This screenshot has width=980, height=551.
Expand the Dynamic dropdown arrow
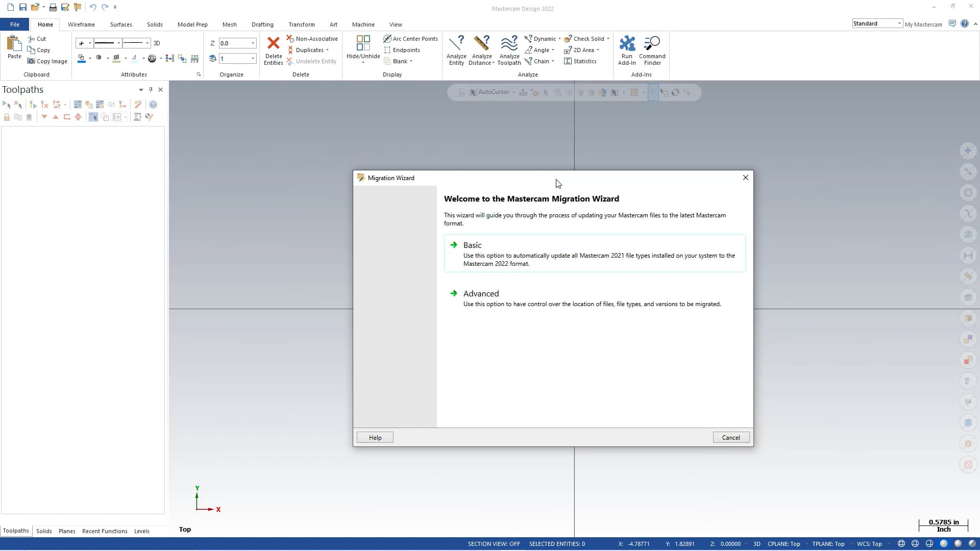tap(559, 38)
